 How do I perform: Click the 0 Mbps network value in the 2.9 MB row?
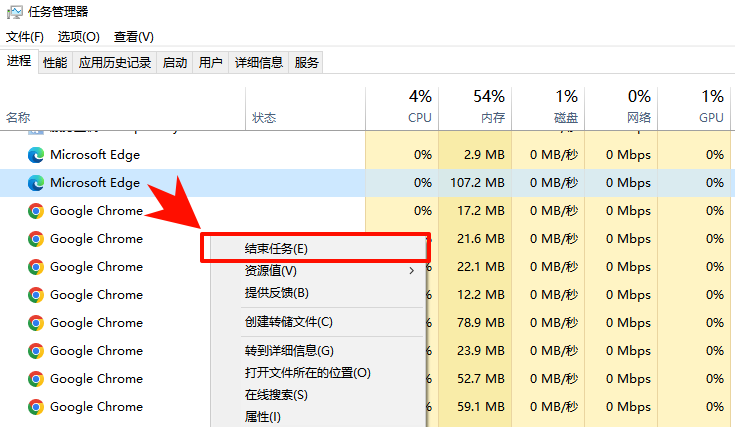coord(628,154)
